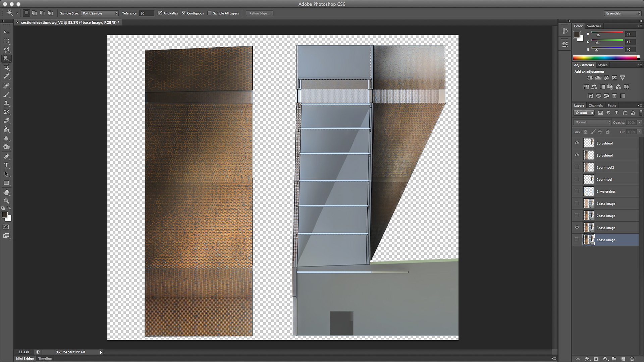The height and width of the screenshot is (362, 644).
Task: Select the Pen tool
Action: [6, 157]
